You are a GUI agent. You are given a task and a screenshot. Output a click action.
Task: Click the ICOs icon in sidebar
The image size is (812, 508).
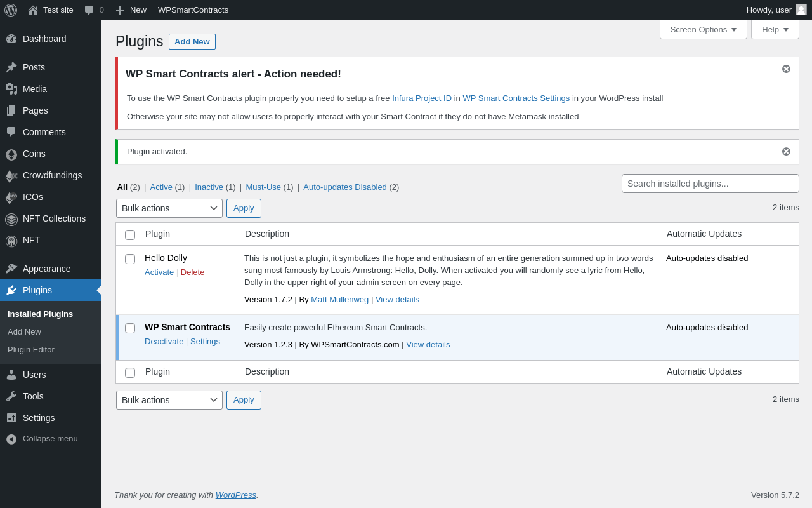(x=11, y=197)
